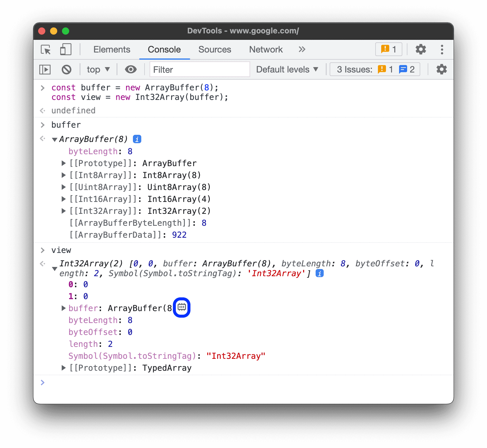Toggle the device toolbar

coord(65,50)
